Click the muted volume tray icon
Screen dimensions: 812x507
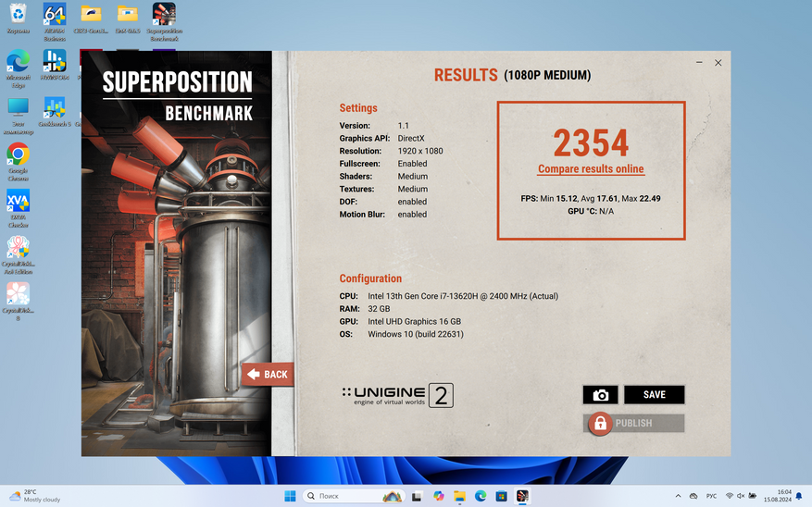(x=741, y=496)
